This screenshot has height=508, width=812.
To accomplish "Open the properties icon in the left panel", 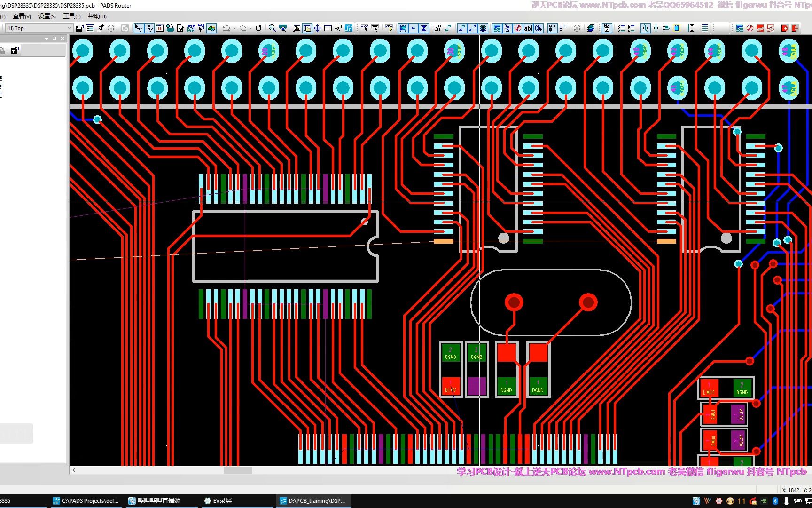I will (16, 50).
